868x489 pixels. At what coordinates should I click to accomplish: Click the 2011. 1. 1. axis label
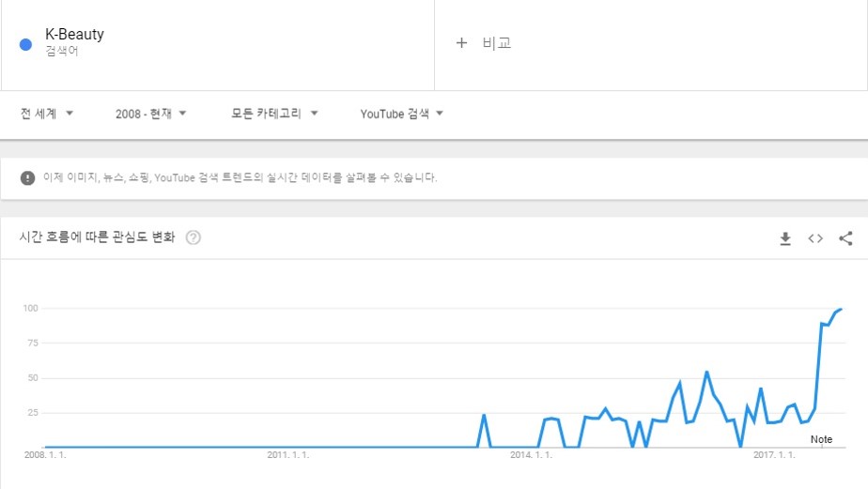tap(287, 455)
